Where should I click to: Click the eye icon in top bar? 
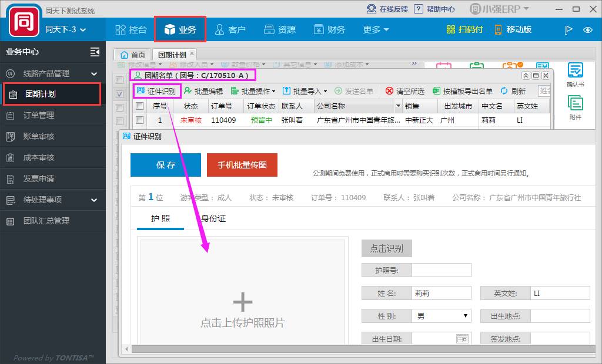pyautogui.click(x=587, y=30)
